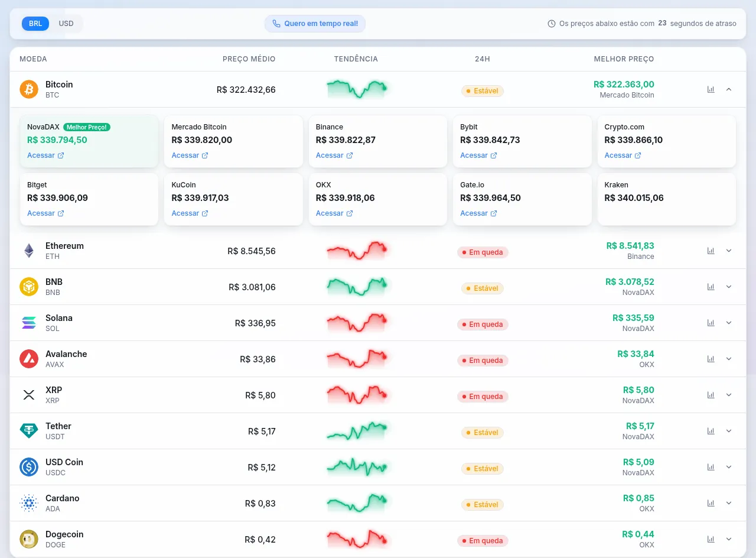Click the 'Melhor Preço!' badge on NovaDAX
The image size is (756, 558).
point(87,127)
